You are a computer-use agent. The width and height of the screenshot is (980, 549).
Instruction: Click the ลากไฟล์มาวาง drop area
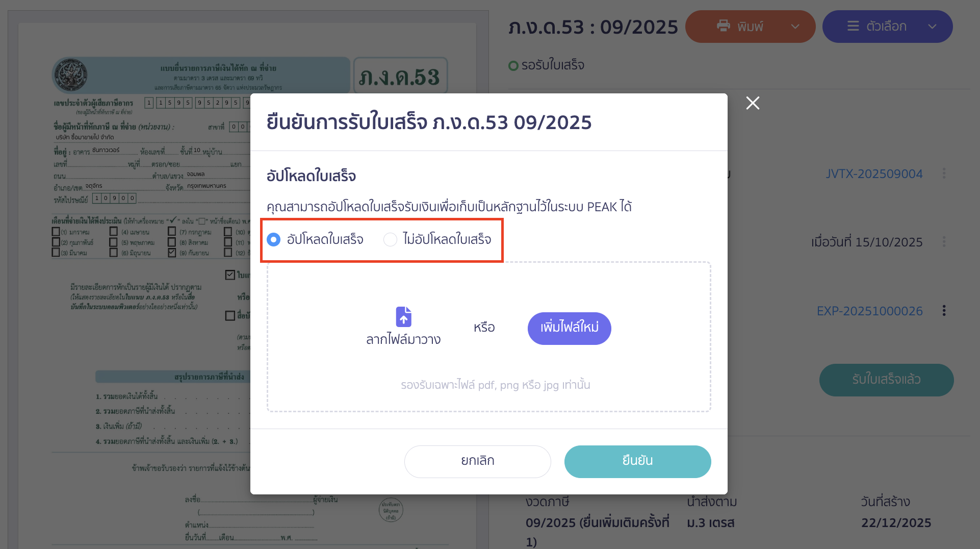(x=403, y=338)
